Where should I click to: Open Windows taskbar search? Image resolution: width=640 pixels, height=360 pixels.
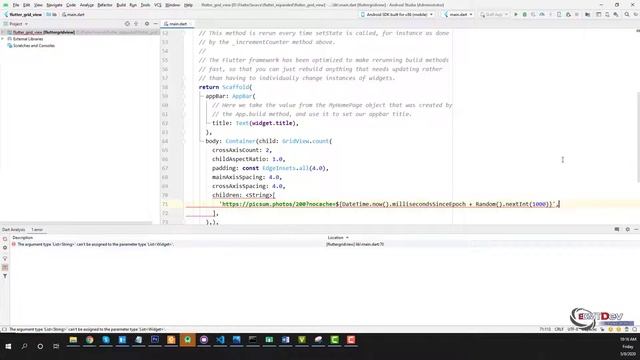[x=24, y=346]
